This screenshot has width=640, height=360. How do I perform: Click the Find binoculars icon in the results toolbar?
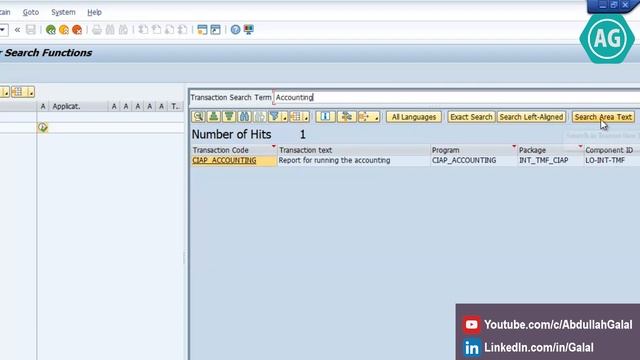point(244,117)
